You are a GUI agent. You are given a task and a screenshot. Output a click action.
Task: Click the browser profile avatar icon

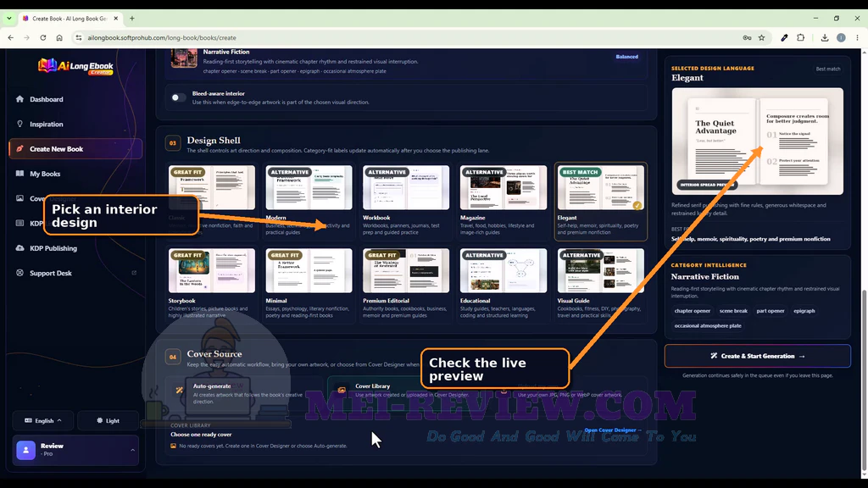tap(841, 37)
